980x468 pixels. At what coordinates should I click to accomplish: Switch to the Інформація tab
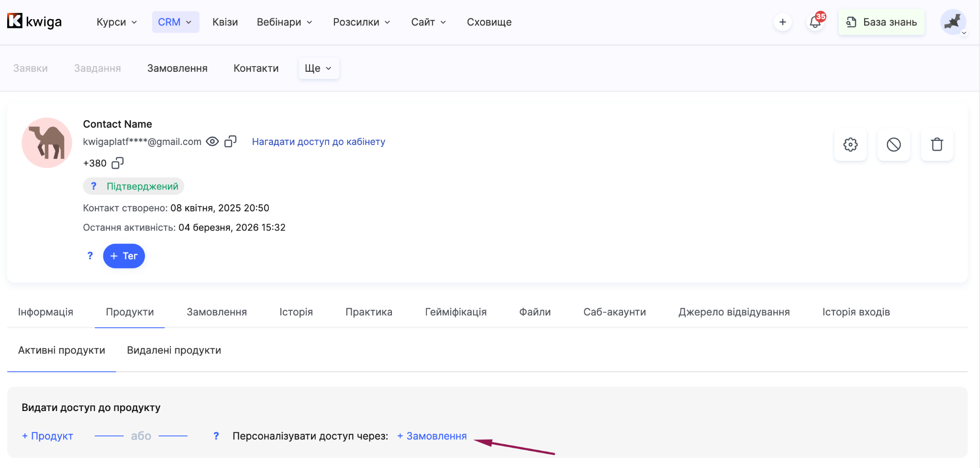click(45, 312)
